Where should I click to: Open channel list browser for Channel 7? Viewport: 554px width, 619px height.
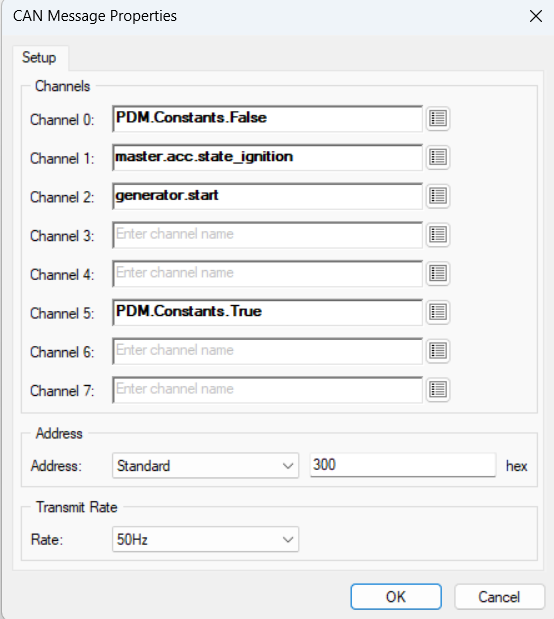438,389
